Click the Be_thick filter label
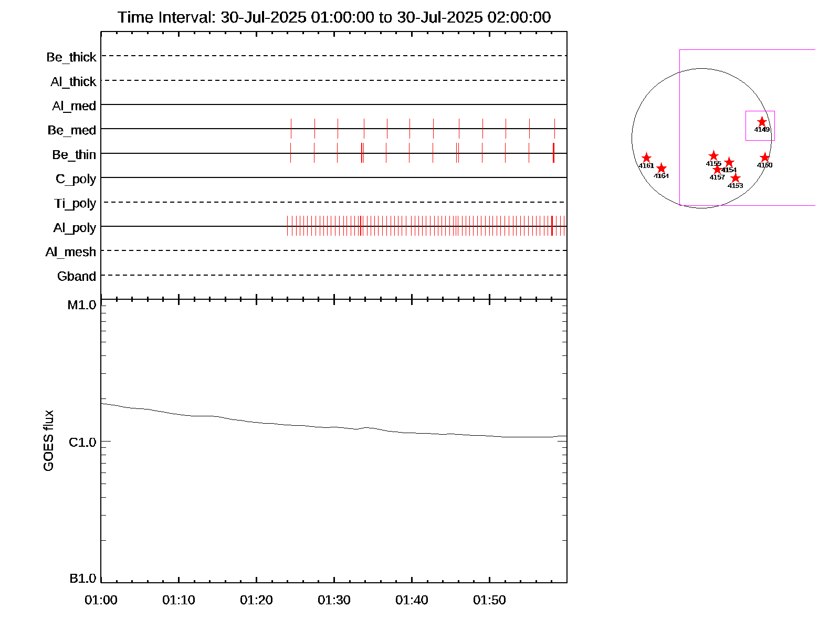 71,57
